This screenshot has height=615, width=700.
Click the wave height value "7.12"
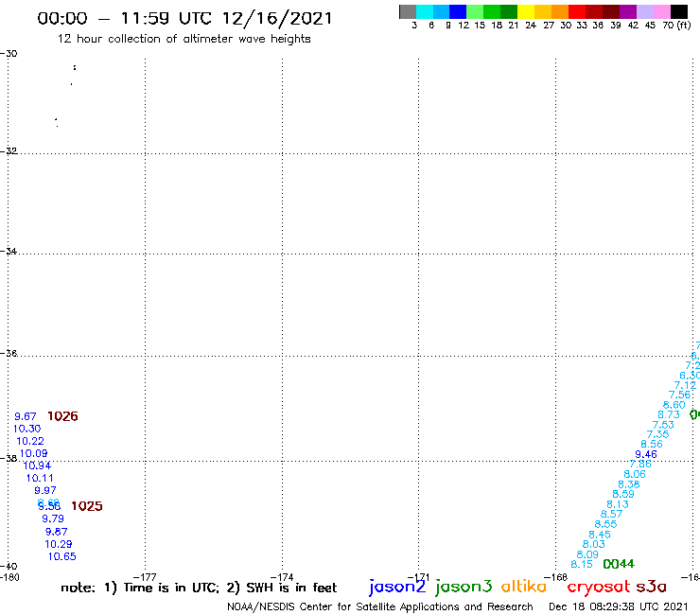(x=685, y=385)
